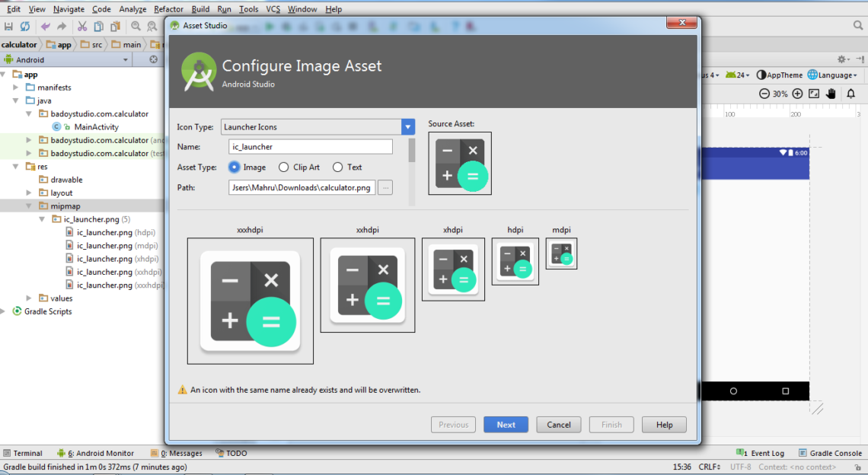Open the Terminal tool window tab

23,453
